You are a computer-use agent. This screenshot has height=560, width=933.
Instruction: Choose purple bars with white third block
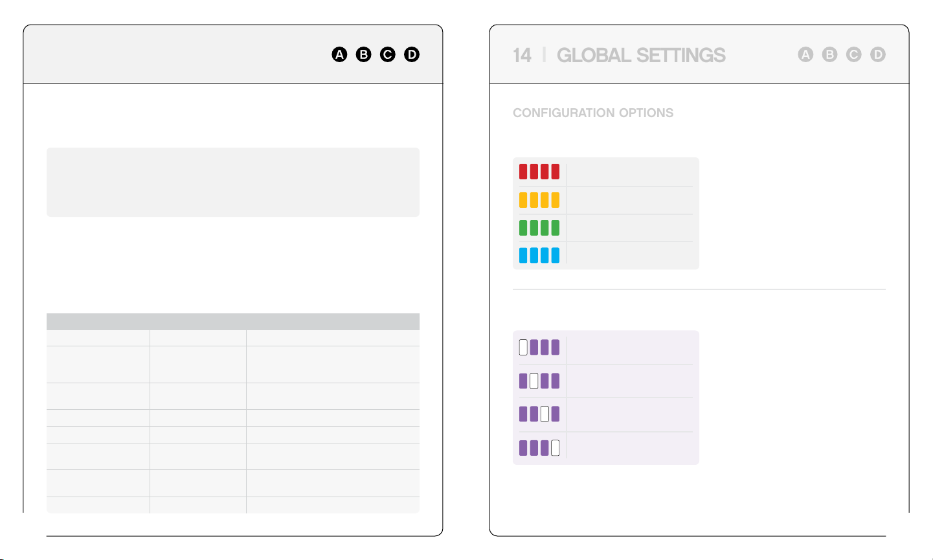[539, 414]
